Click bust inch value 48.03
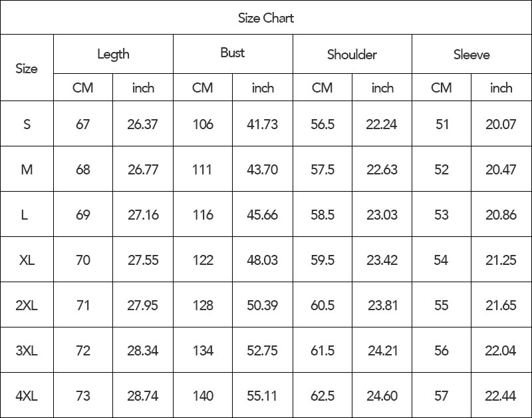The width and height of the screenshot is (532, 418). click(x=263, y=260)
